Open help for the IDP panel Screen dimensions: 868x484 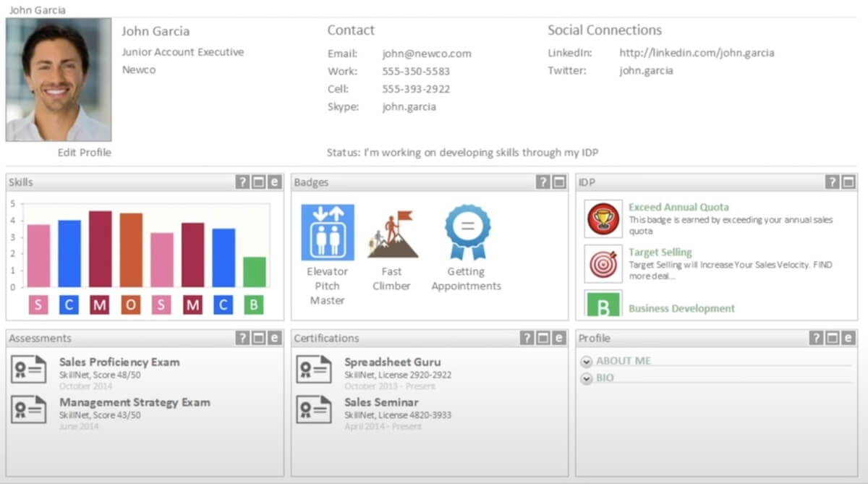pyautogui.click(x=833, y=182)
